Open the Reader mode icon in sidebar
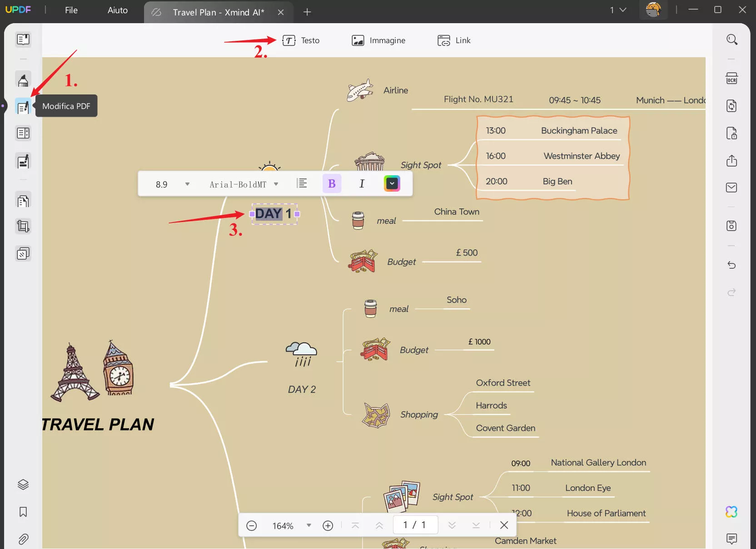756x549 pixels. [23, 40]
